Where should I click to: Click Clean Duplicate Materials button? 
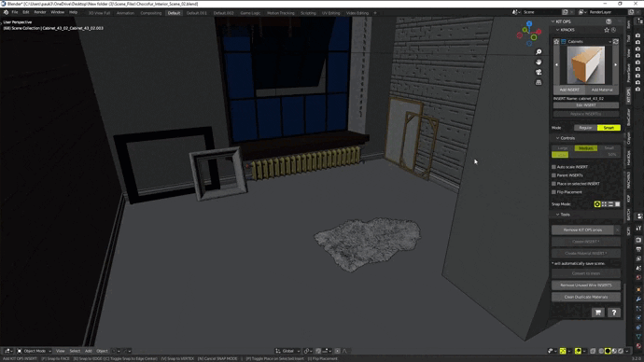(x=586, y=297)
